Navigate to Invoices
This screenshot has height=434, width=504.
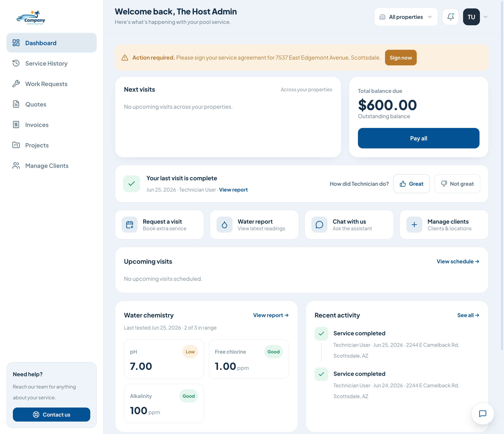(x=52, y=125)
